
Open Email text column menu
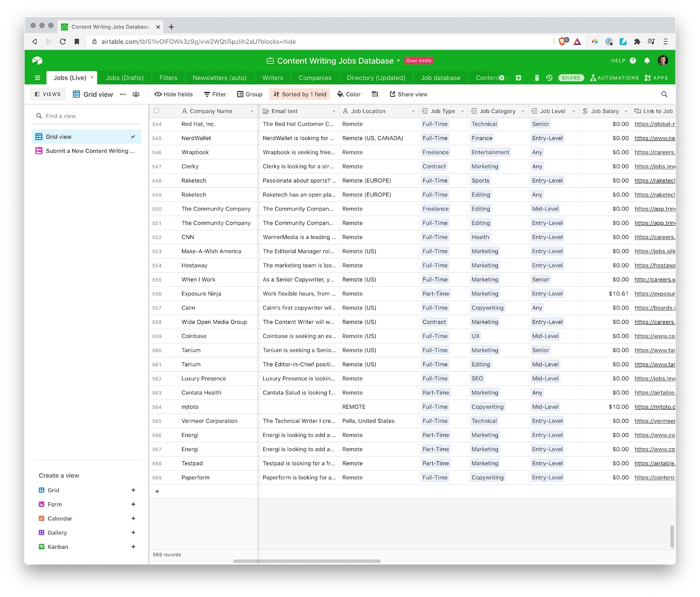(x=334, y=111)
